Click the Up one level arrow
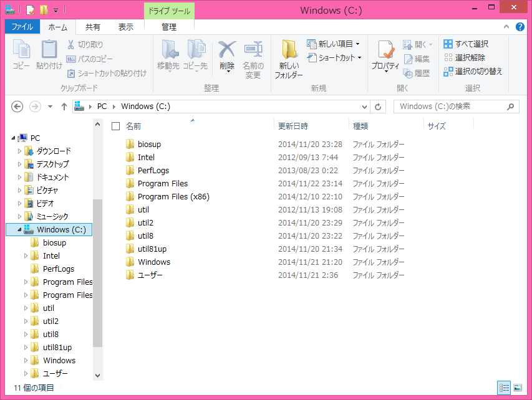This screenshot has width=532, height=400. (x=64, y=107)
